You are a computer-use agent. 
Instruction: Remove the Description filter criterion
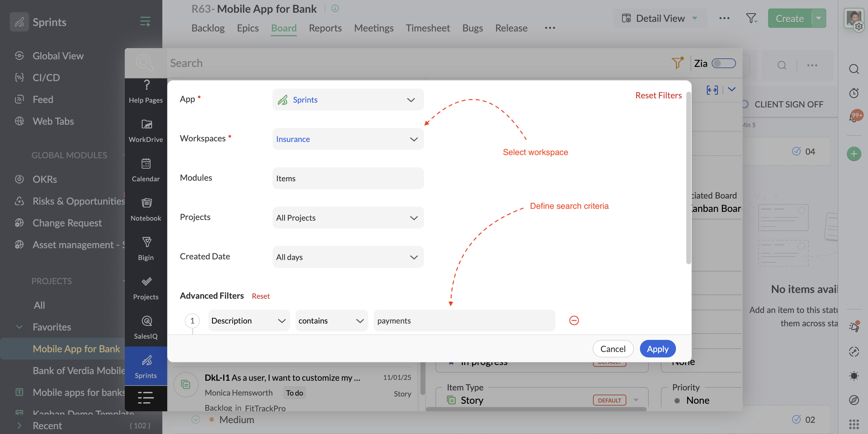574,321
